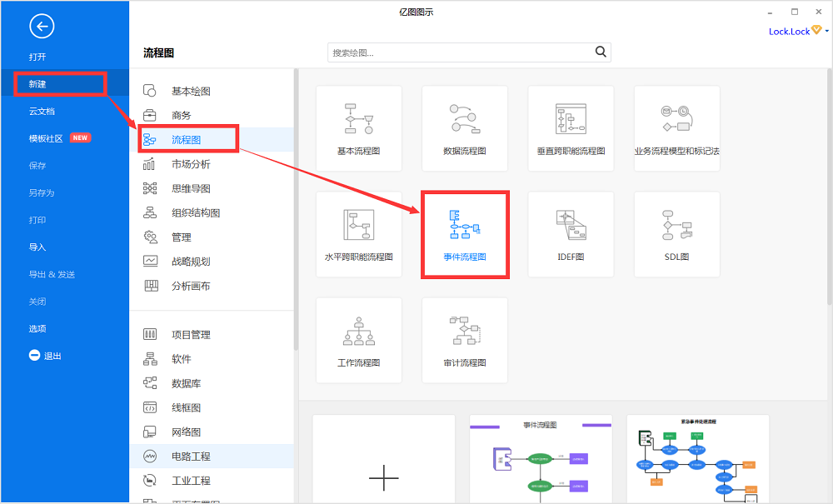This screenshot has width=833, height=504.
Task: Click the 工业工程 category icon
Action: [x=150, y=481]
